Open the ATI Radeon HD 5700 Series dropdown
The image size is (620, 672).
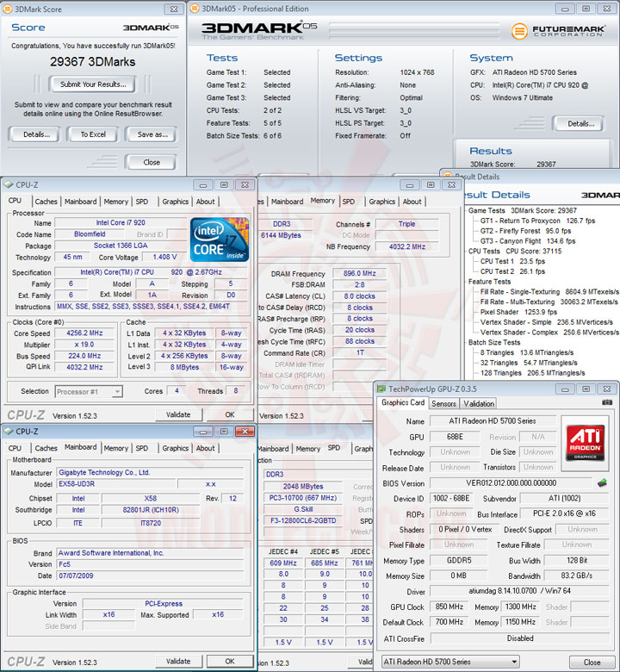(450, 662)
